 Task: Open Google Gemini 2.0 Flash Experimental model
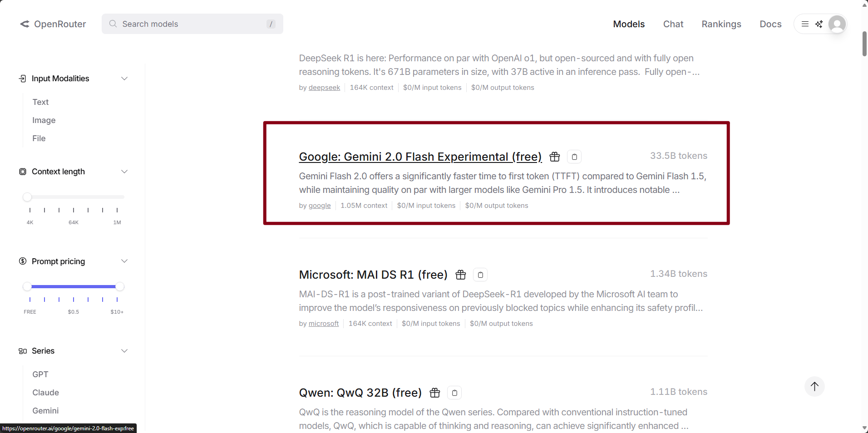[420, 157]
